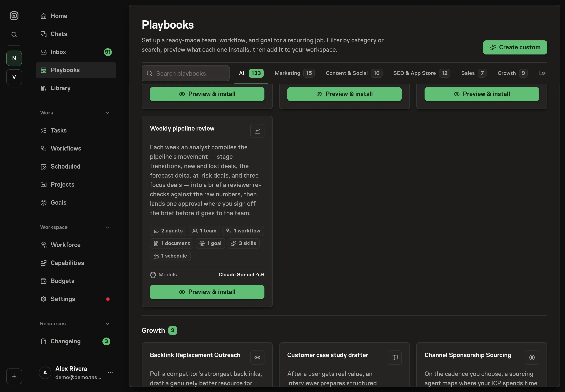This screenshot has width=565, height=392.
Task: Filter by the Marketing tab
Action: pyautogui.click(x=294, y=73)
